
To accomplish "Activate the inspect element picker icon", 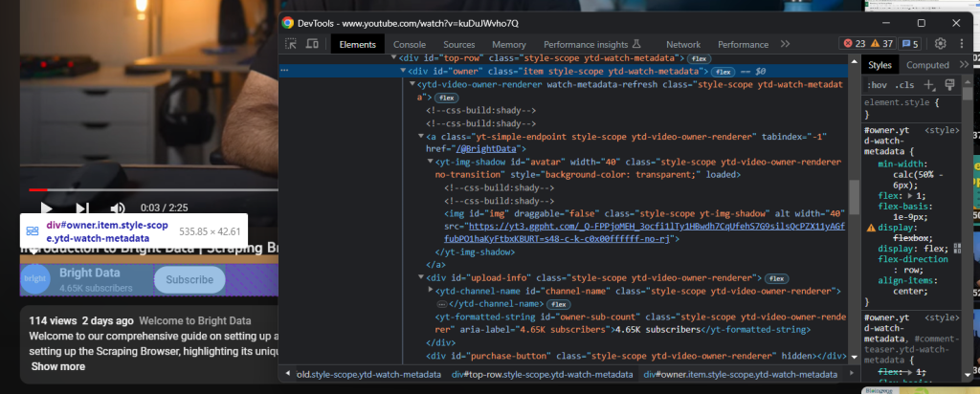I will click(x=291, y=44).
